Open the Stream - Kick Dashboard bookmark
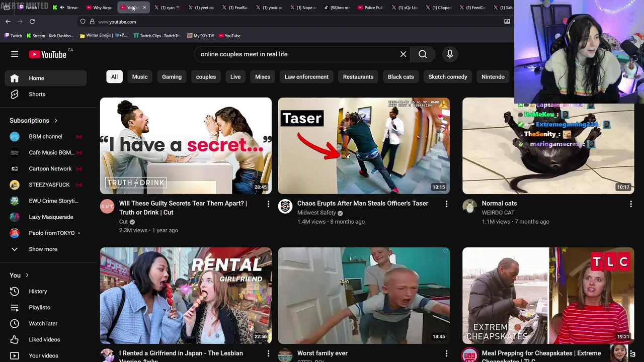Image resolution: width=644 pixels, height=362 pixels. pyautogui.click(x=50, y=36)
